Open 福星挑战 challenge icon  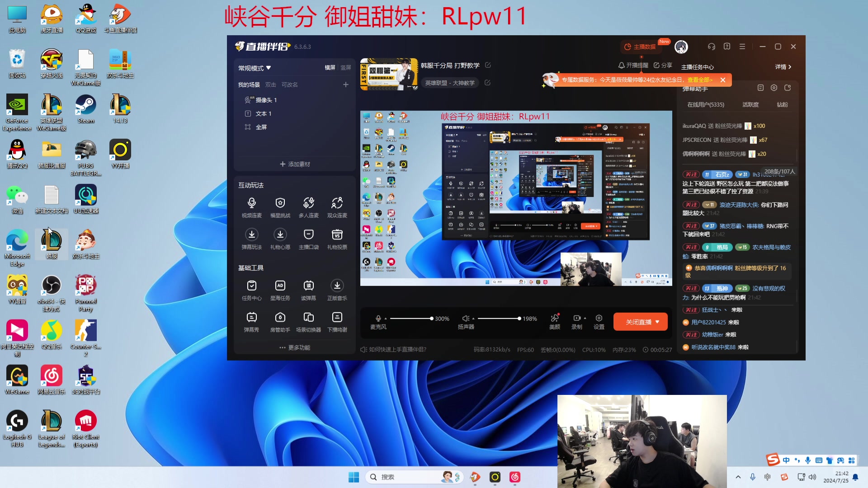(x=280, y=203)
